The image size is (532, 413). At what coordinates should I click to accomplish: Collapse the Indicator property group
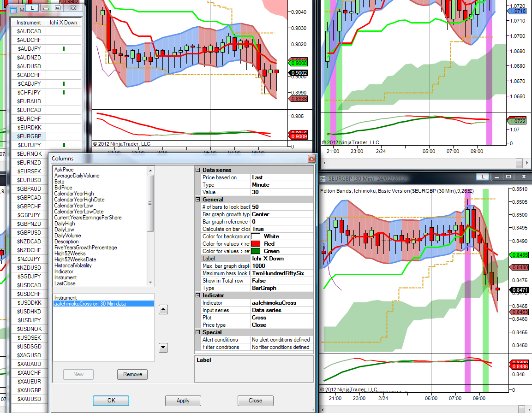pyautogui.click(x=198, y=295)
